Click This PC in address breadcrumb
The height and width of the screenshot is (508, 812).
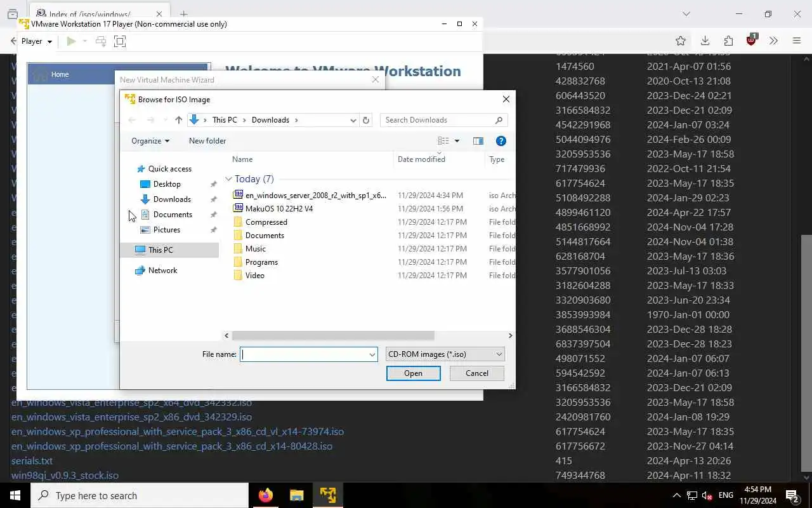[225, 120]
